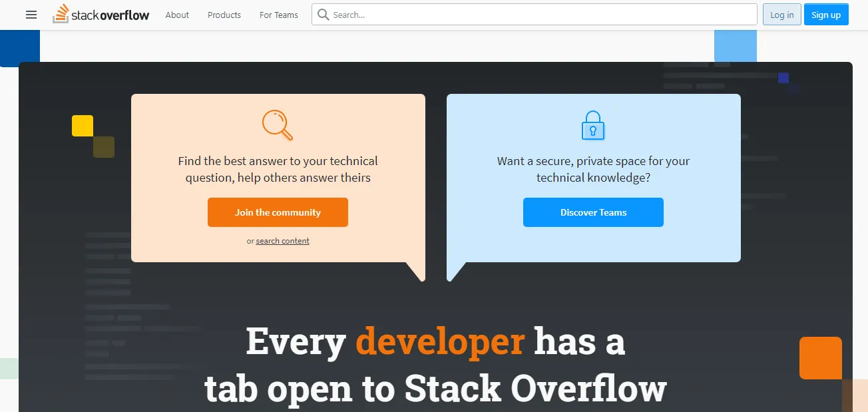Click the Join the community button

point(278,212)
